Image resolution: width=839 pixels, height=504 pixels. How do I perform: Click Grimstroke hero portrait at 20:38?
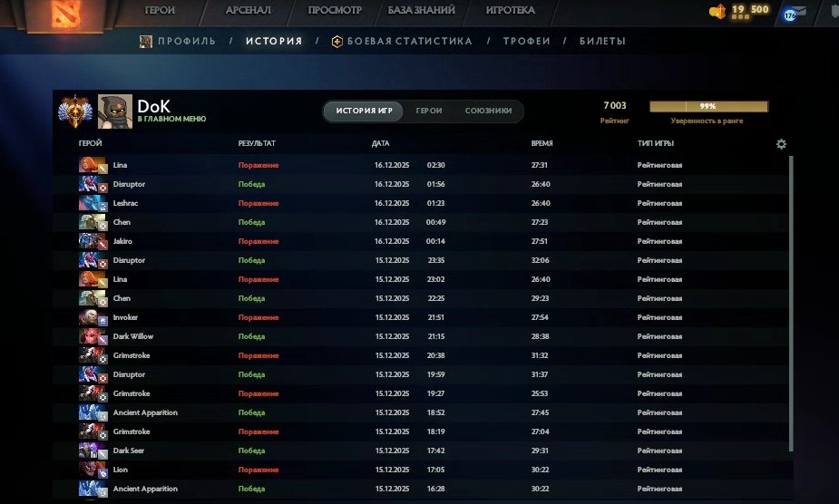tap(93, 355)
